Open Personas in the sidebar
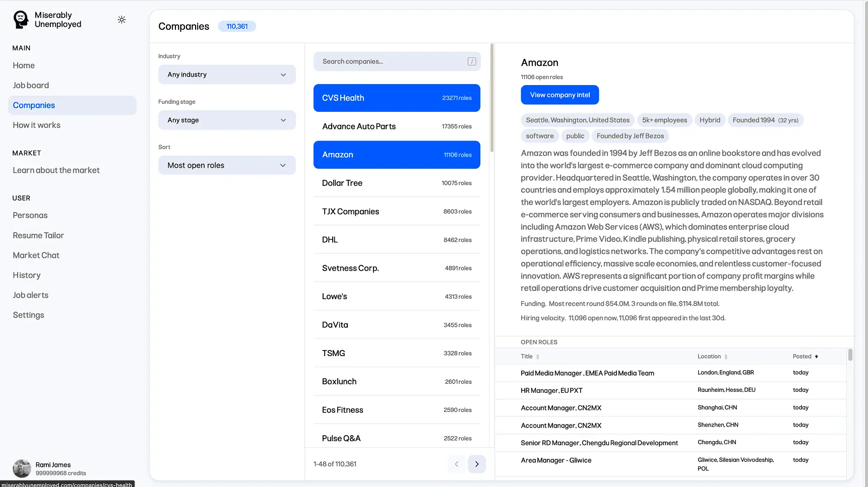868x487 pixels. tap(72, 216)
